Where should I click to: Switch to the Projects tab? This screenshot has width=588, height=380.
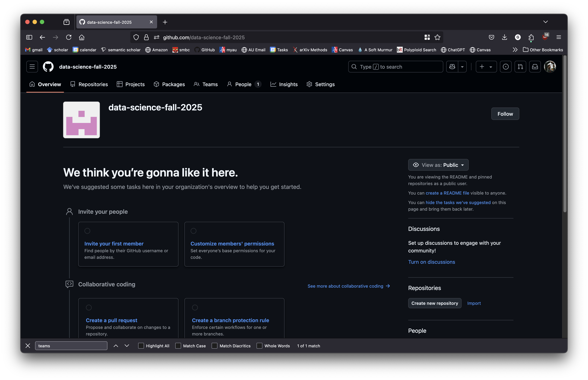[x=131, y=84]
